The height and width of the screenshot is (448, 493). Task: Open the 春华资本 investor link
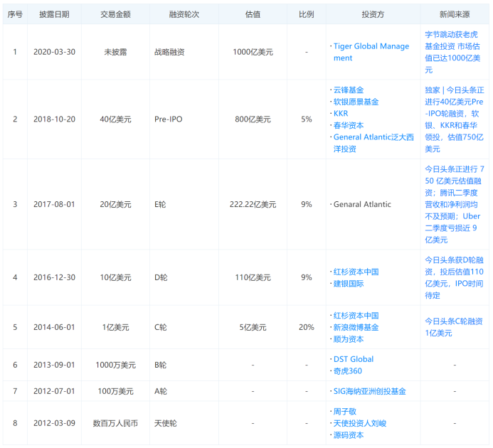pyautogui.click(x=349, y=125)
